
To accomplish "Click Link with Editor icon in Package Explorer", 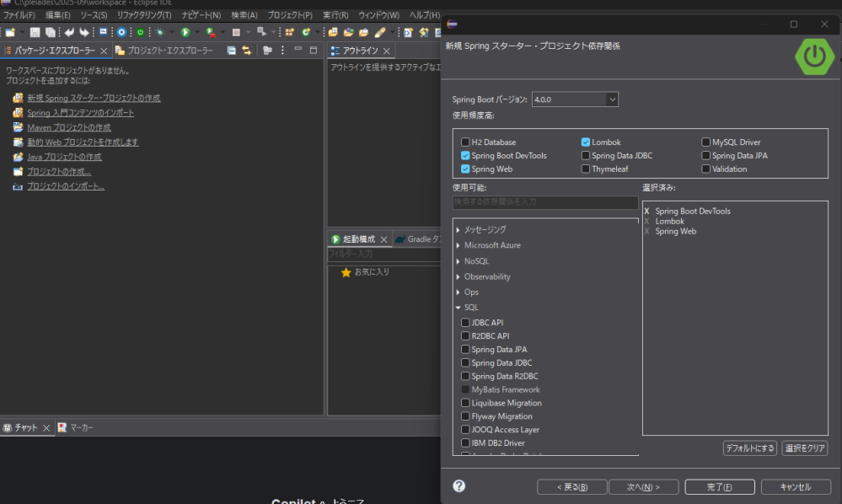I will tap(246, 51).
